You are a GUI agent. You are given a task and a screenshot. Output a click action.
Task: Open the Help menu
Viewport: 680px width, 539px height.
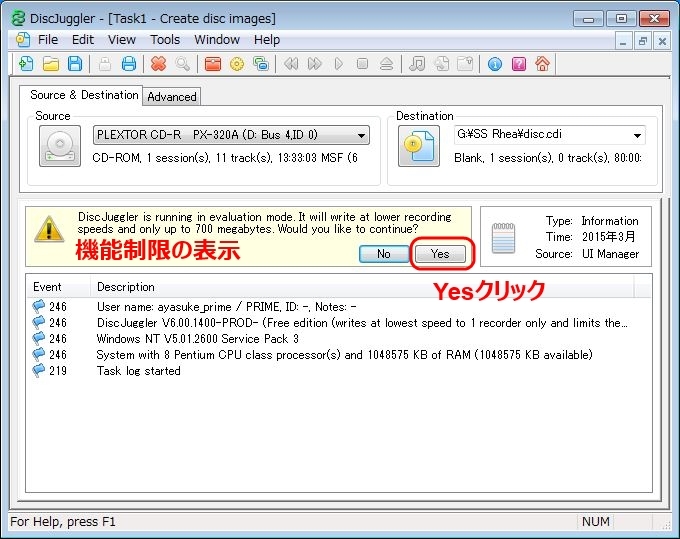(x=267, y=40)
